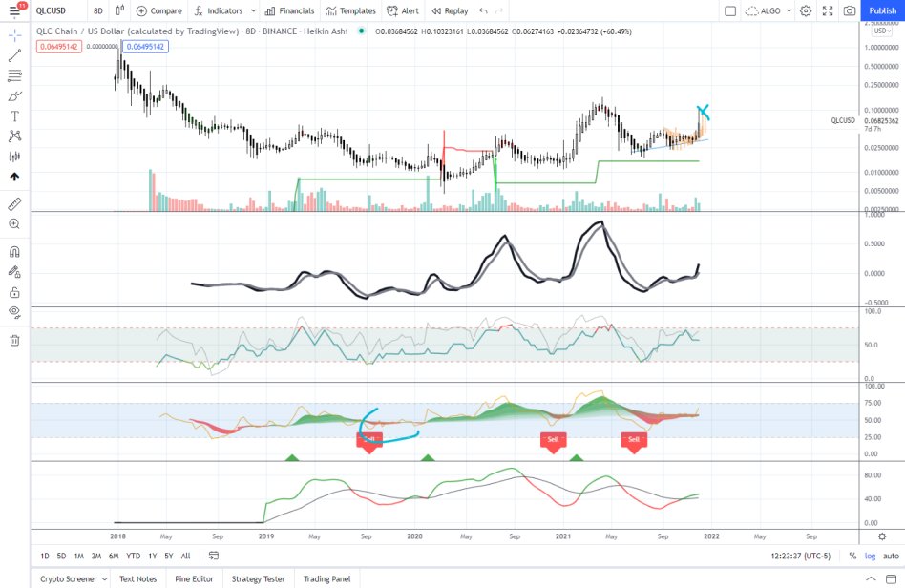This screenshot has height=588, width=905.
Task: Open the ALGO saved layout dropdown
Action: click(x=768, y=10)
